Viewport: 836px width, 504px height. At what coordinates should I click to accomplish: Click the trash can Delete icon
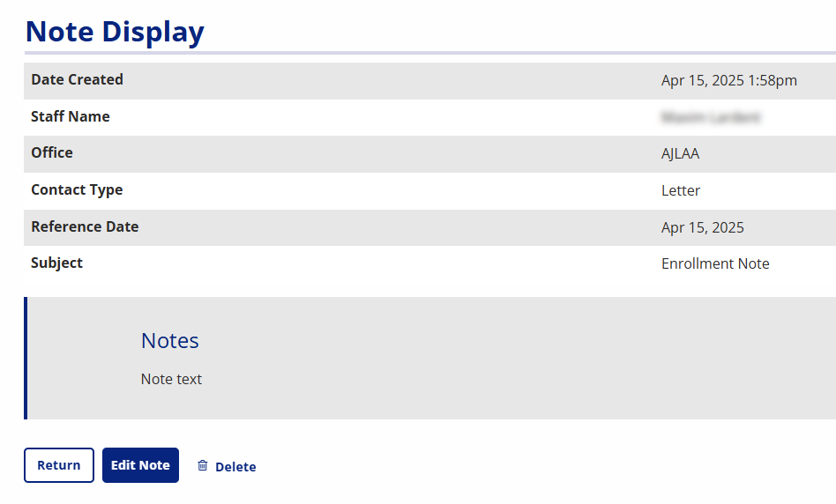tap(203, 465)
